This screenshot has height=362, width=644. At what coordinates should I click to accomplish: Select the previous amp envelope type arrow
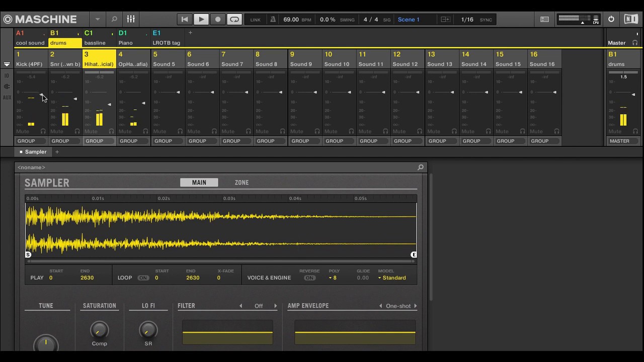(x=381, y=306)
